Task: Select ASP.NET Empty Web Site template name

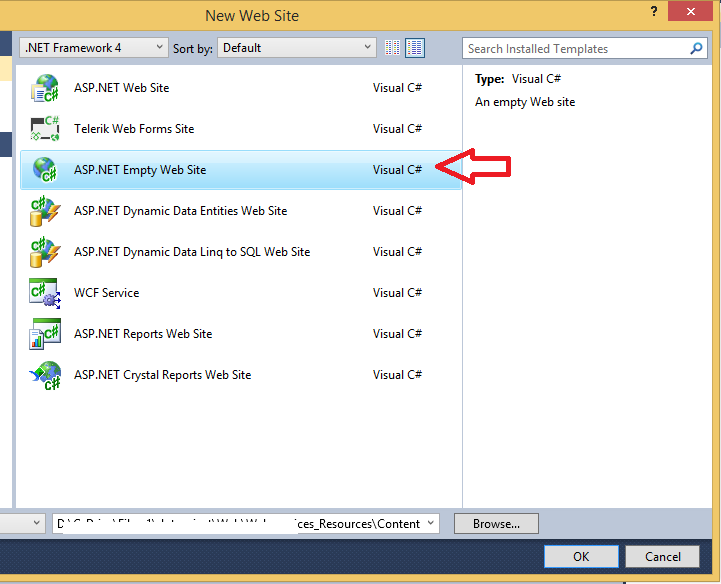Action: tap(140, 170)
